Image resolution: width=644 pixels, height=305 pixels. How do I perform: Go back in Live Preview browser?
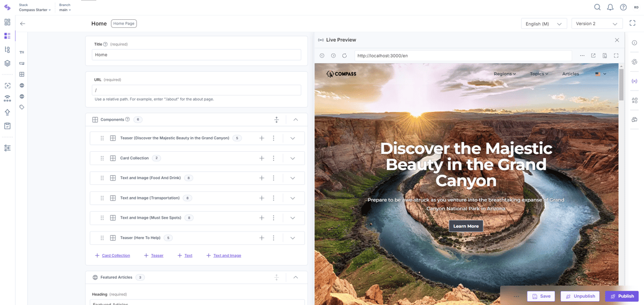point(322,56)
